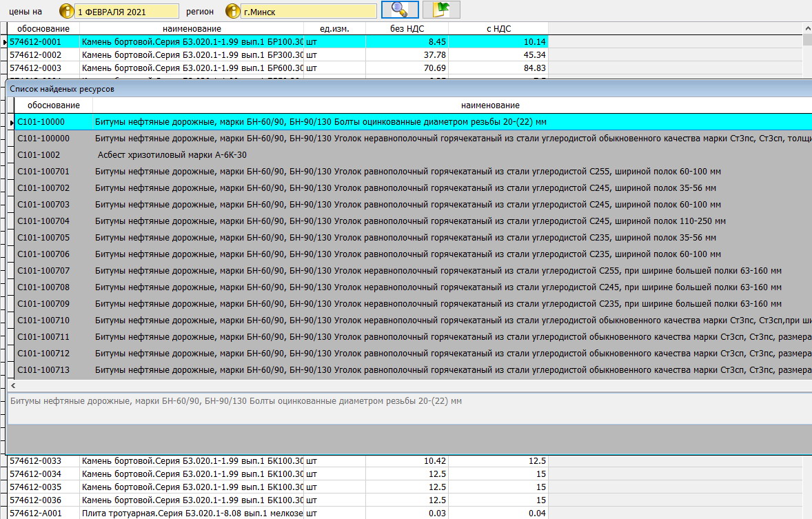Click the 'наименование' header in price table
The width and height of the screenshot is (812, 519).
192,28
